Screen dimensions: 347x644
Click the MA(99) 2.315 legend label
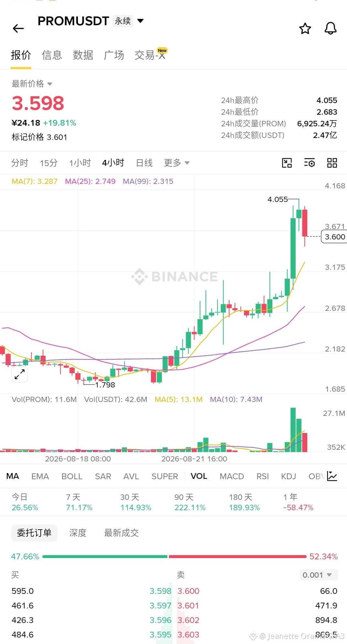coord(148,181)
